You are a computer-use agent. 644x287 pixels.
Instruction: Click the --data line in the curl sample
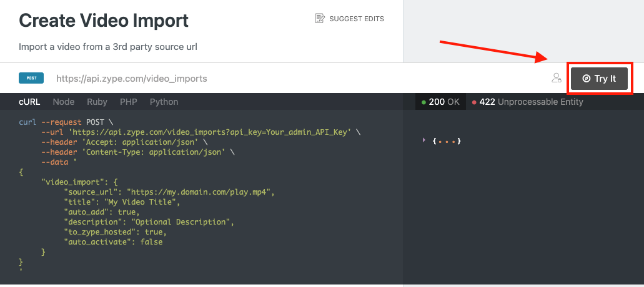59,162
